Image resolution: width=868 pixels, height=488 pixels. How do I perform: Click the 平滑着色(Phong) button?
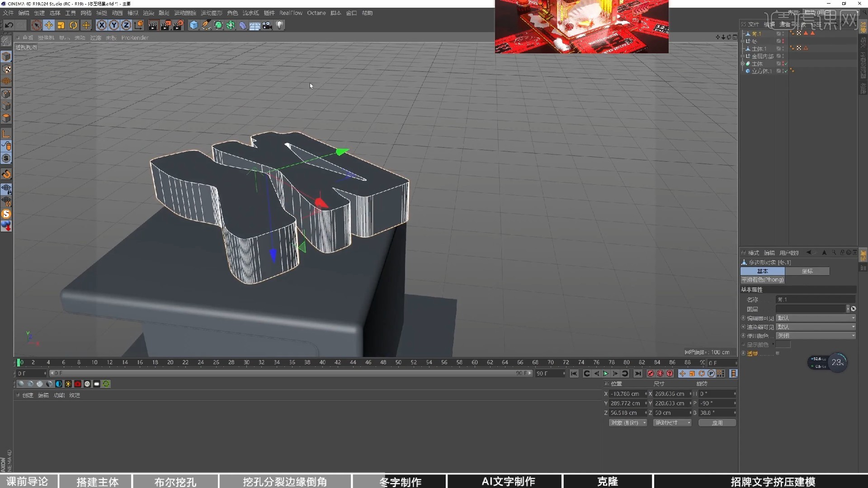click(x=763, y=280)
